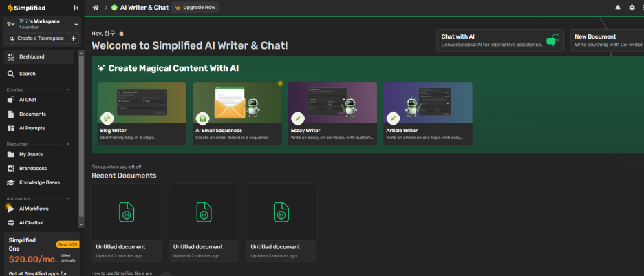Click the Brandbooks icon
Image resolution: width=644 pixels, height=276 pixels.
click(x=11, y=169)
